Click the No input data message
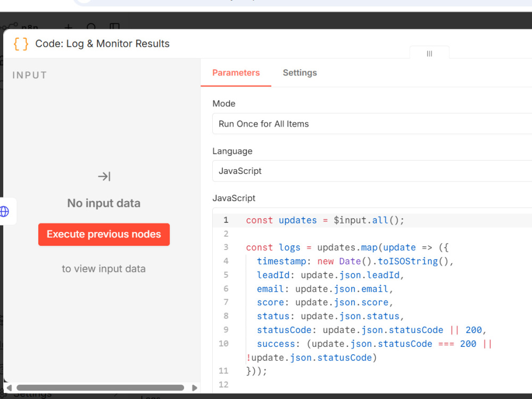Image resolution: width=532 pixels, height=399 pixels. click(x=104, y=203)
